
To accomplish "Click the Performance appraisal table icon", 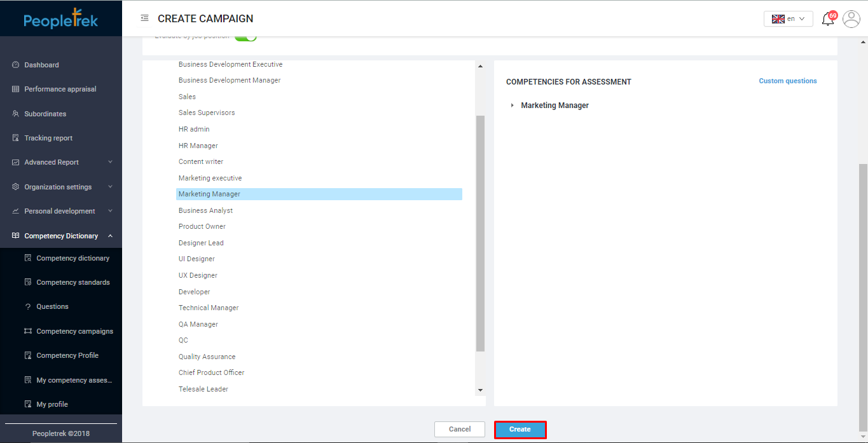I will pyautogui.click(x=16, y=89).
